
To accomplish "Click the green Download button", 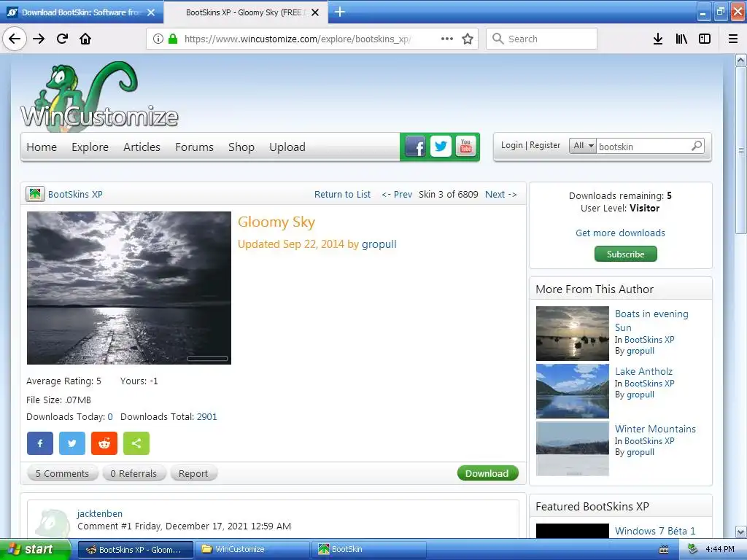I will tap(487, 473).
